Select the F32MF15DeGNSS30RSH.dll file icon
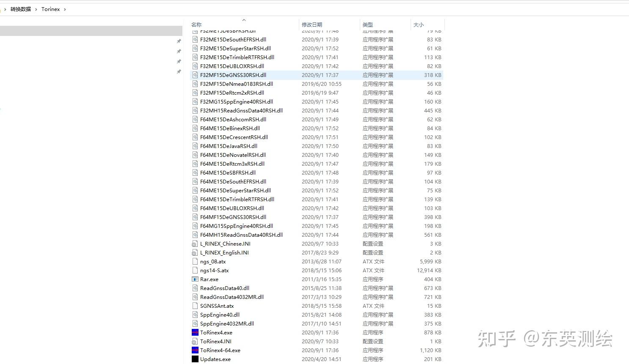The width and height of the screenshot is (629, 364). point(195,75)
